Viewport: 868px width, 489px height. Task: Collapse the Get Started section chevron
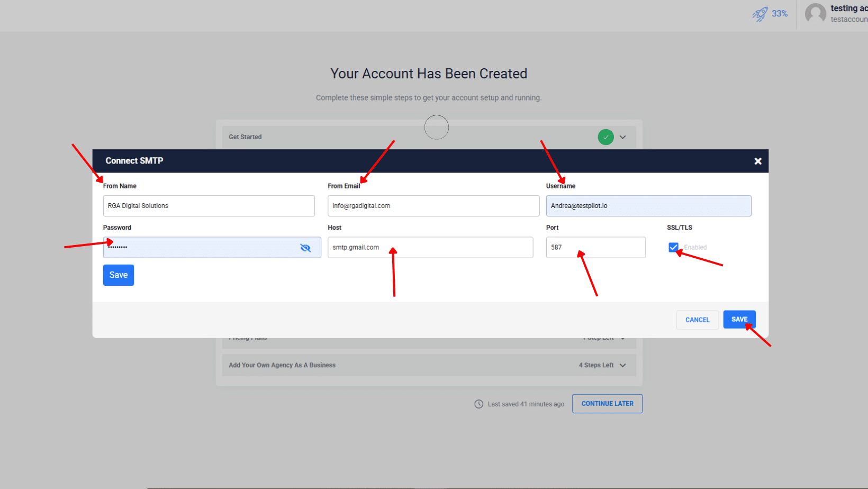(622, 137)
